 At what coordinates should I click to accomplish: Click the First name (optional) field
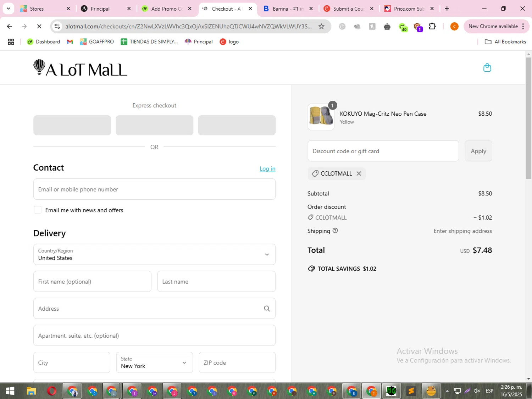tap(92, 282)
